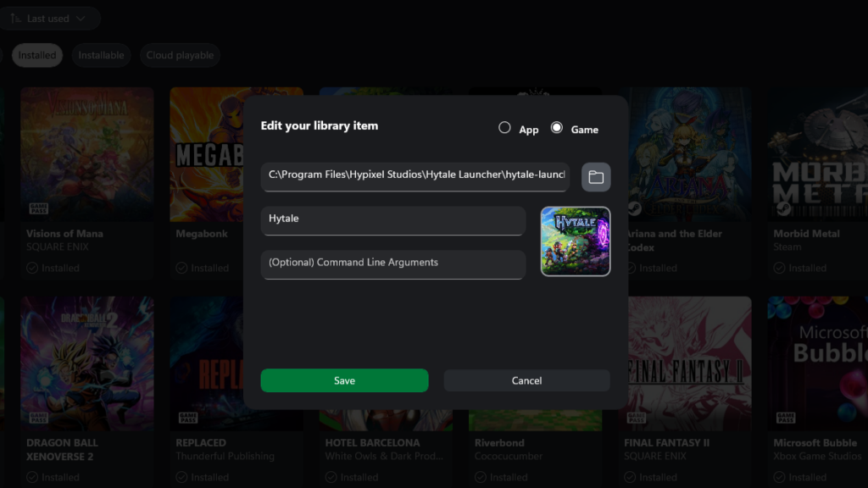
Task: Click Installed checkmark under Visions of Mana
Action: point(32,269)
